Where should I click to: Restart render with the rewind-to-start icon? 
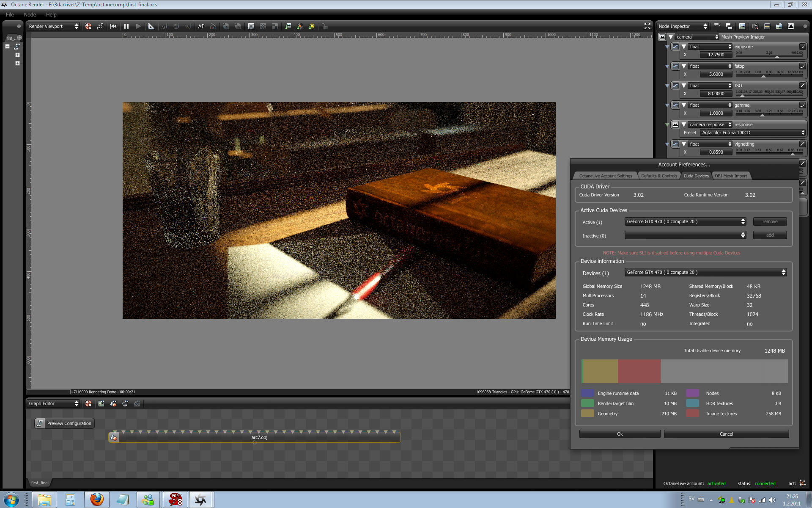(x=113, y=26)
